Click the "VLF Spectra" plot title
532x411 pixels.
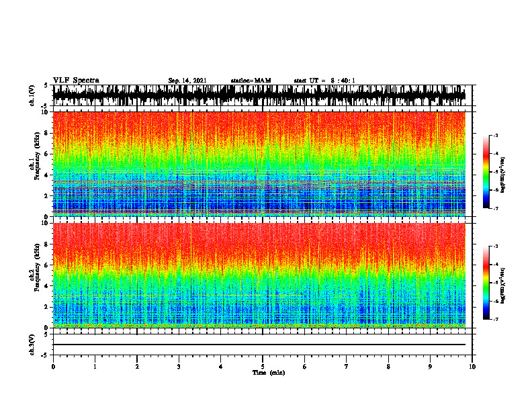[76, 80]
